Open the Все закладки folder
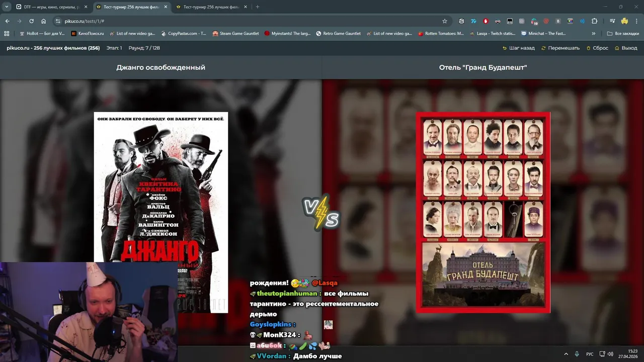This screenshot has height=362, width=644. coord(623,34)
